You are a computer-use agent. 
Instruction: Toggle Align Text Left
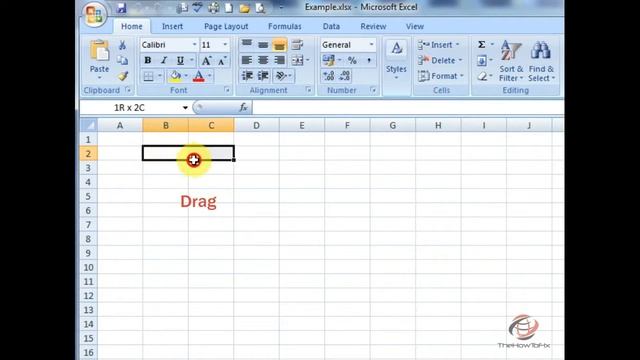[247, 60]
